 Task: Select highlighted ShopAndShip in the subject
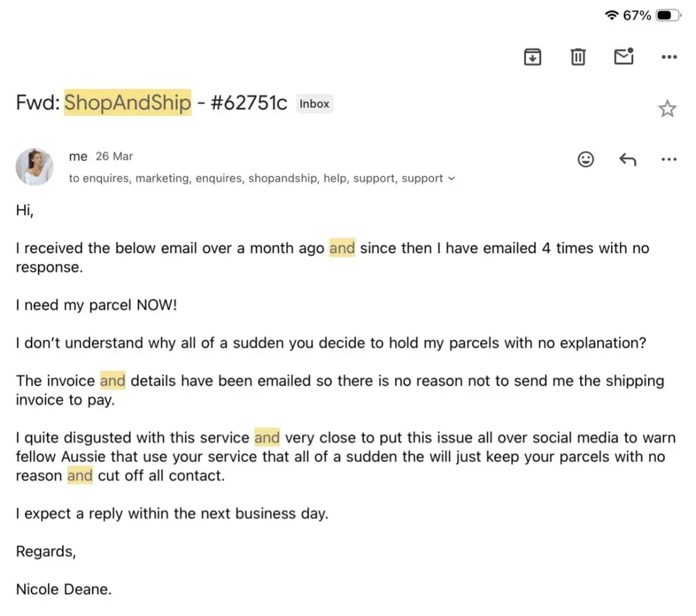click(x=128, y=102)
